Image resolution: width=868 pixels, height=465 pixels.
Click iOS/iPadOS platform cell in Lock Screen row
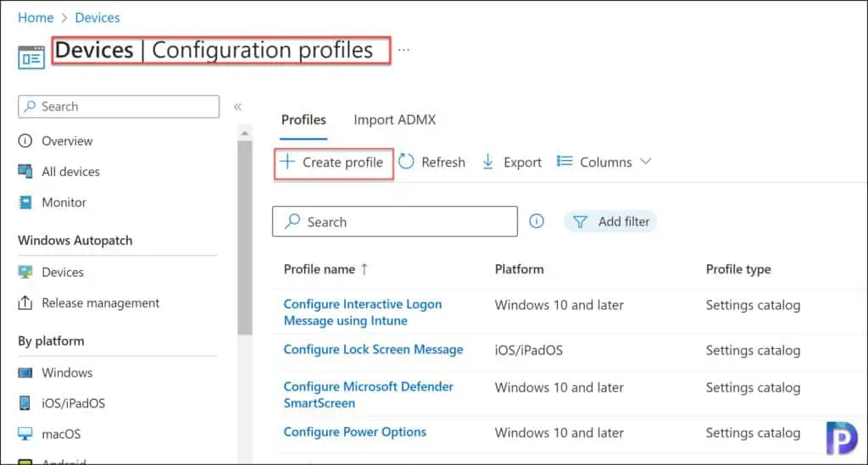529,350
